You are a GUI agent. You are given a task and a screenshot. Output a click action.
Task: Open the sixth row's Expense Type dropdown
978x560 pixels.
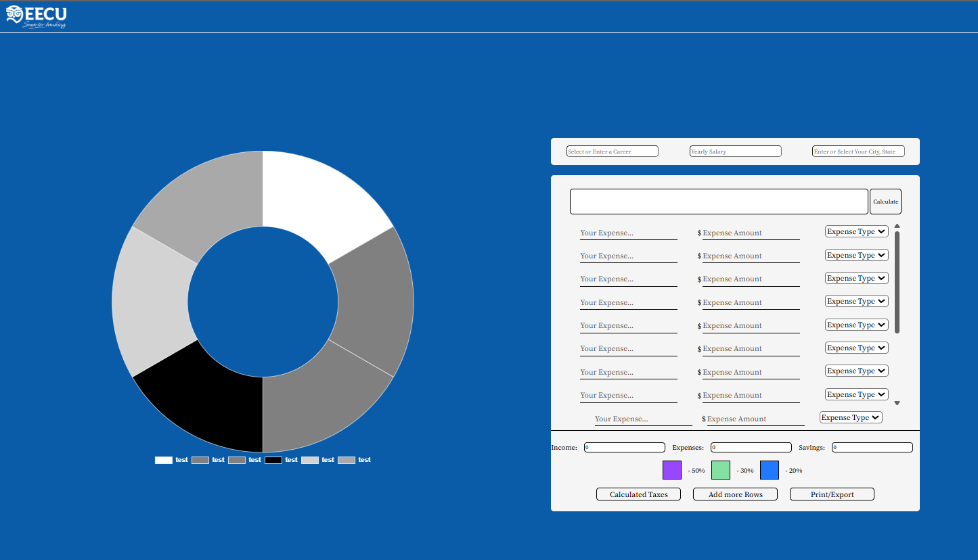click(856, 348)
